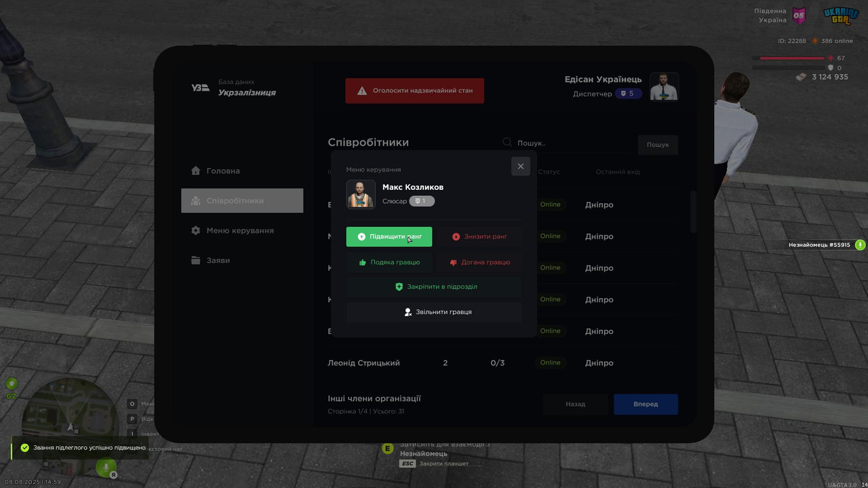Click the remove-user icon on Звільнити гравця
This screenshot has width=868, height=488.
click(408, 312)
